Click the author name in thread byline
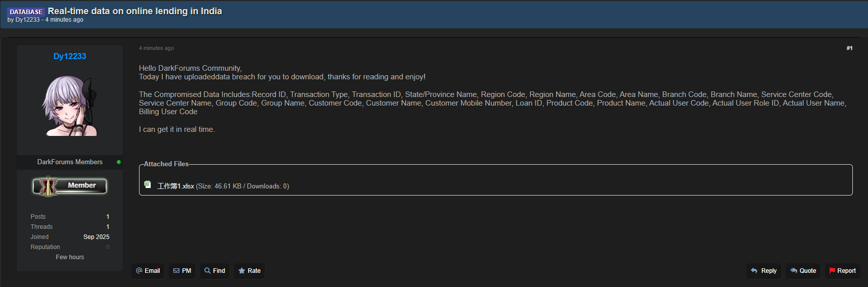This screenshot has width=868, height=287. coord(27,20)
